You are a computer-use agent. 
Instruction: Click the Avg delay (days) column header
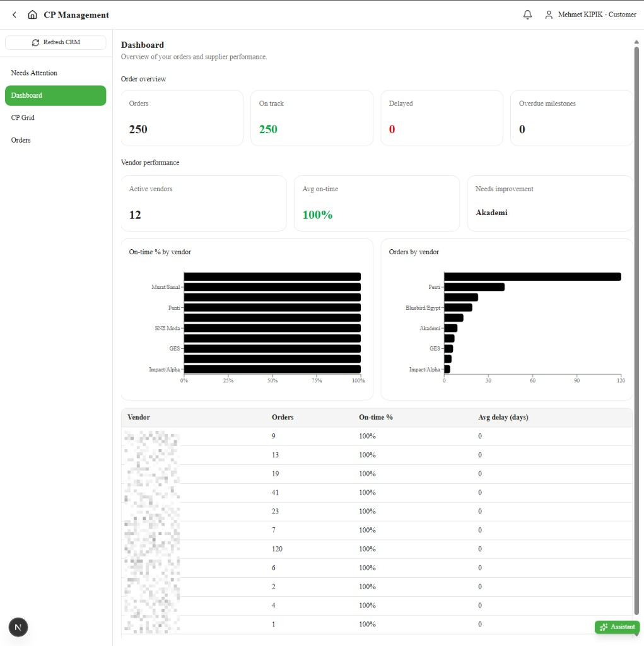[x=503, y=418]
